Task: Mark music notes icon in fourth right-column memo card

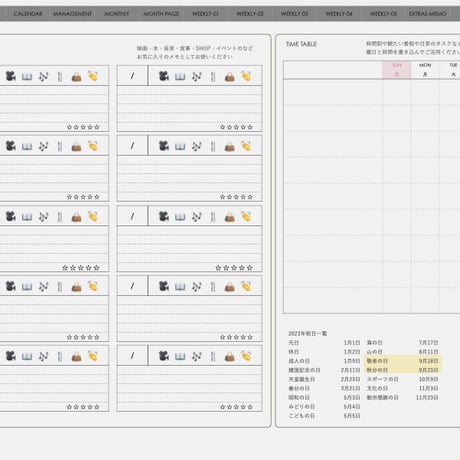Action: [197, 286]
